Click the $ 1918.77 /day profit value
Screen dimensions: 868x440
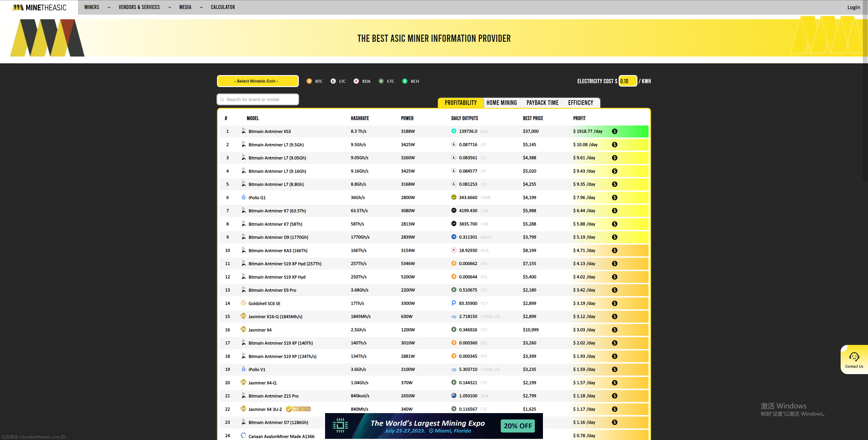[588, 132]
